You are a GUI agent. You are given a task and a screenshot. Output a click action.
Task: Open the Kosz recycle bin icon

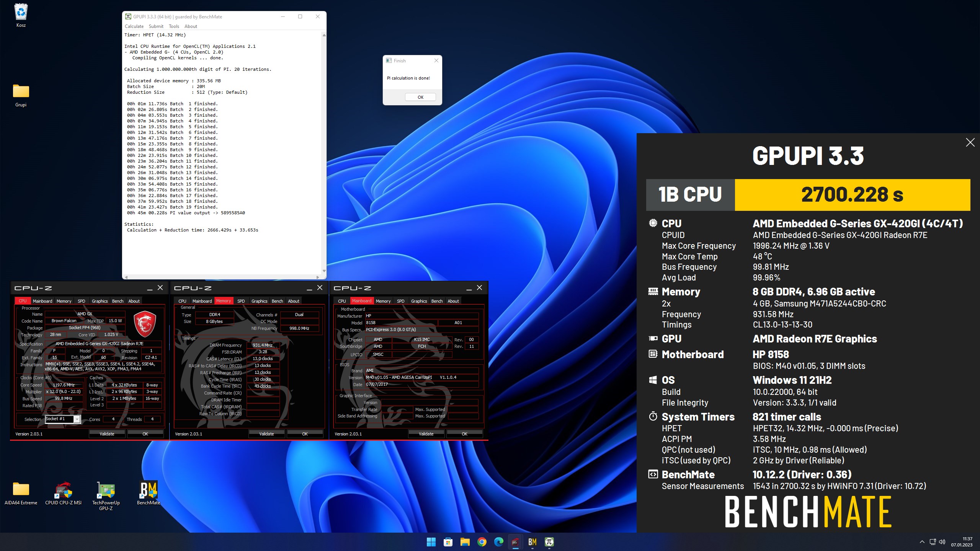click(21, 15)
